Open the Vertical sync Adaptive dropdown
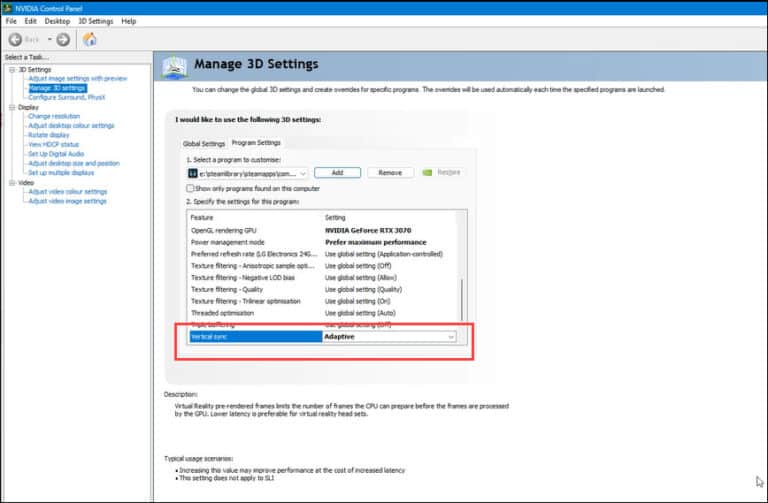The width and height of the screenshot is (768, 503). [452, 337]
